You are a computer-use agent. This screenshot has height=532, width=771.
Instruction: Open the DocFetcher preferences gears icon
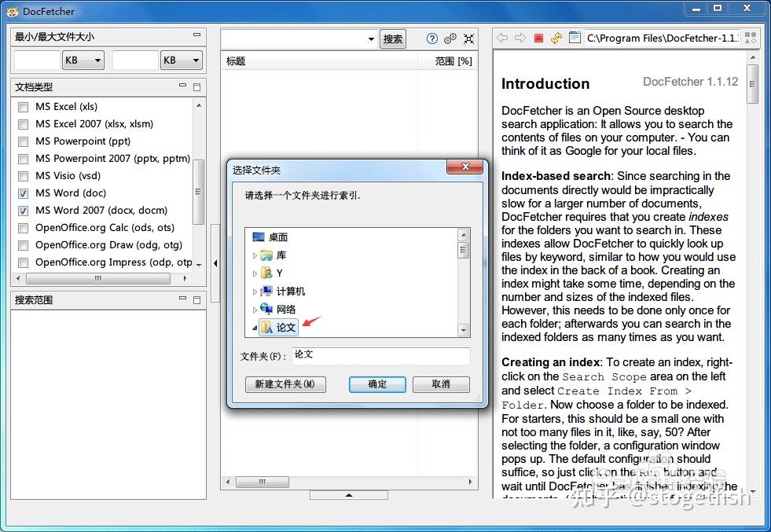pos(450,39)
